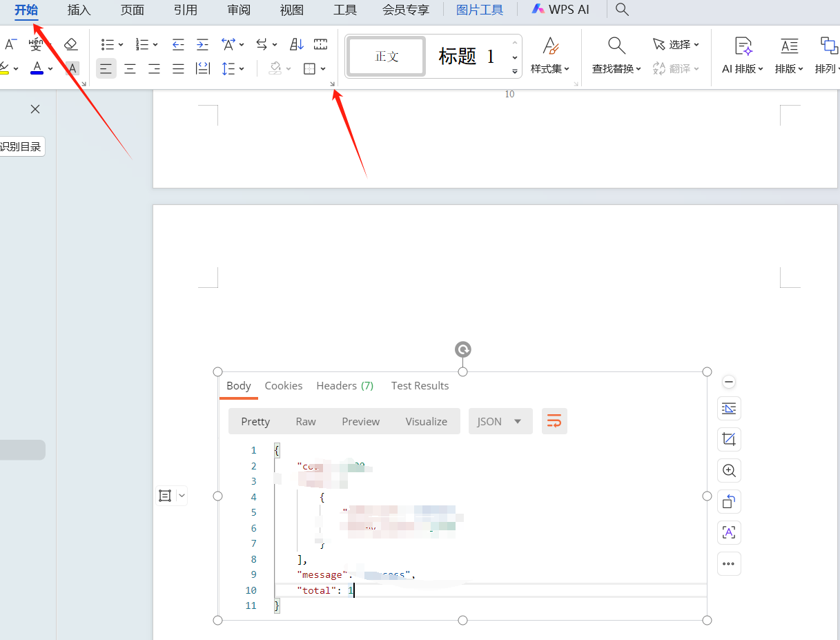
Task: Select the crop tool beside the image
Action: [729, 439]
